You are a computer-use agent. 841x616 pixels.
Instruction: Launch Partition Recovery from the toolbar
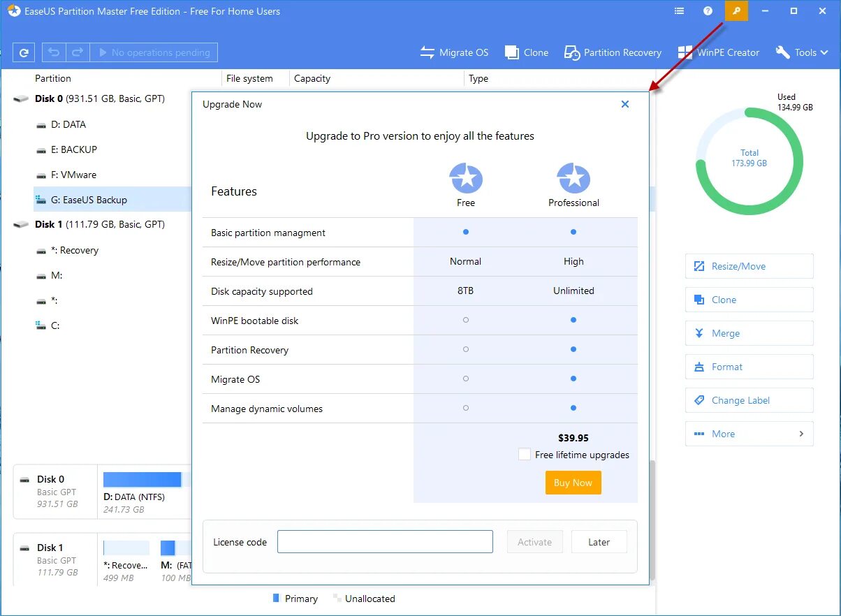click(x=613, y=52)
